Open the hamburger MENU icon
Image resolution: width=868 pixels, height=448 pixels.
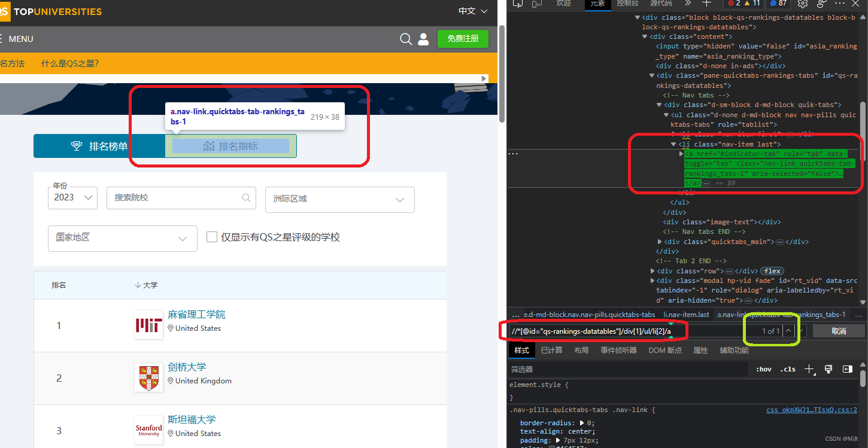[x=1, y=39]
